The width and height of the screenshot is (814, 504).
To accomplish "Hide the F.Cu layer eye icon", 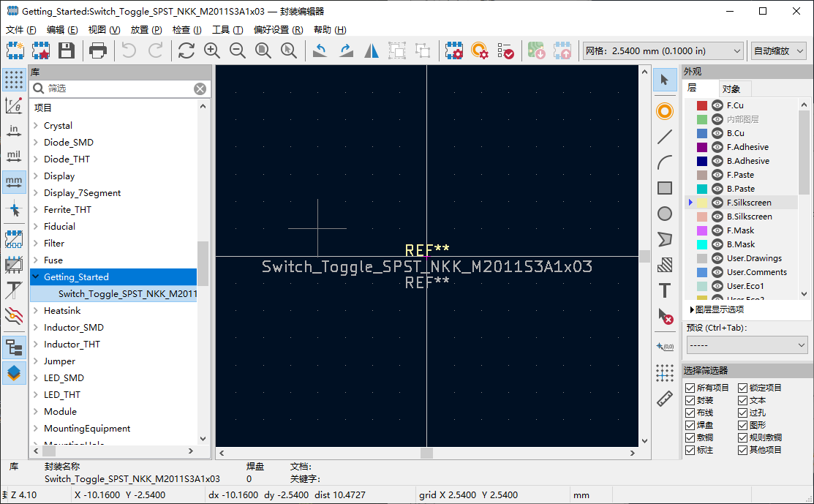I will (x=717, y=105).
